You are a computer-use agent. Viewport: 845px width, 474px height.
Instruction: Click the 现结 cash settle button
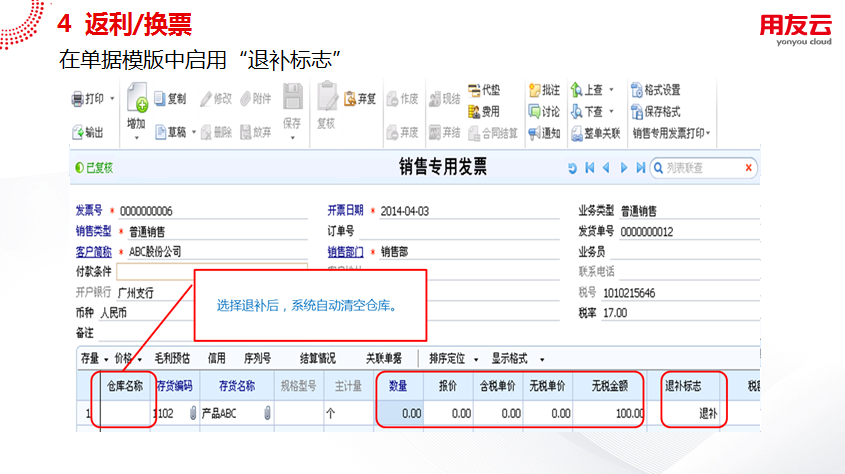pyautogui.click(x=445, y=99)
